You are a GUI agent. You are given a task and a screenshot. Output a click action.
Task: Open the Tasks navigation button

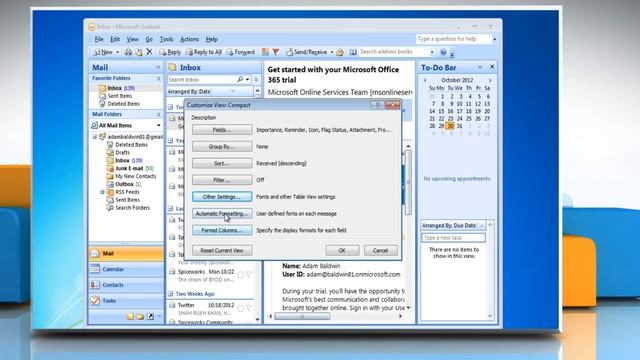tap(126, 301)
